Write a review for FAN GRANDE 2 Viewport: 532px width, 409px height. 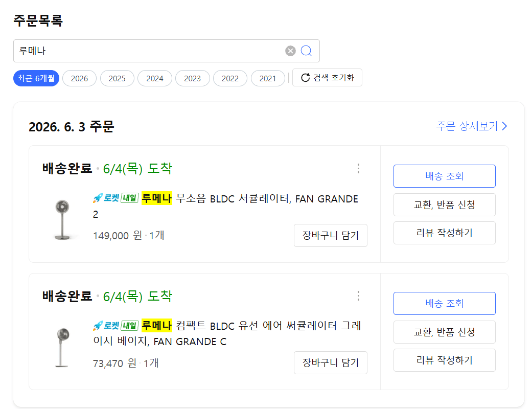pyautogui.click(x=445, y=233)
